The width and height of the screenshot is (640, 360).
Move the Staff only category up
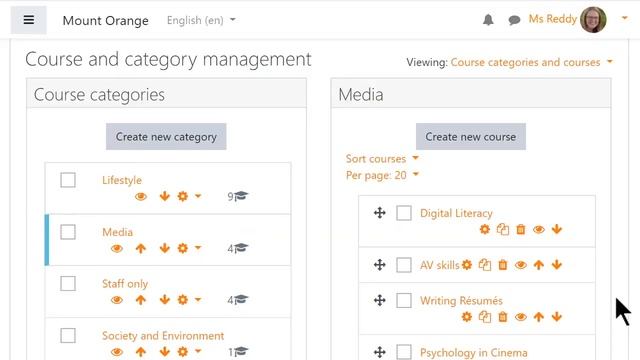[141, 300]
